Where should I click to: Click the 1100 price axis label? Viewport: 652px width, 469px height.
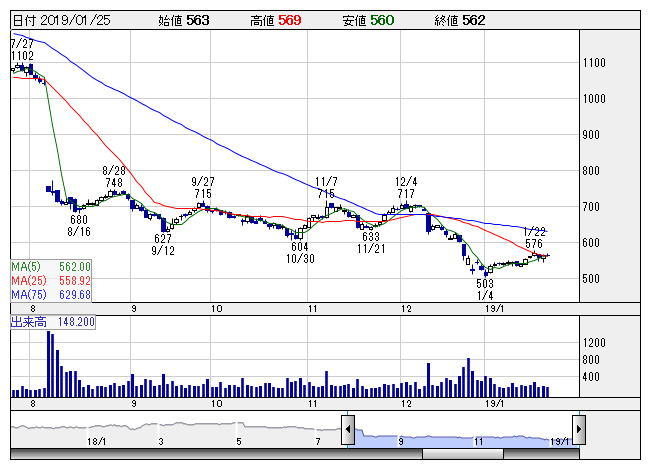click(594, 63)
